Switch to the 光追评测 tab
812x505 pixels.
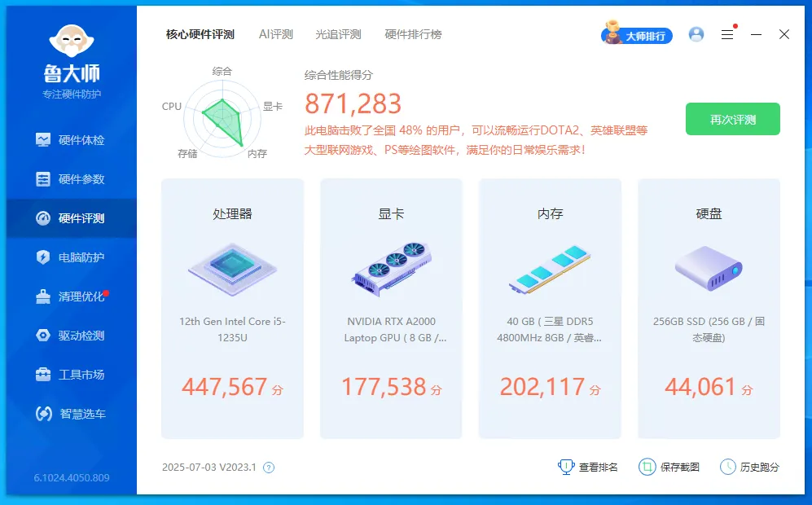[x=338, y=35]
